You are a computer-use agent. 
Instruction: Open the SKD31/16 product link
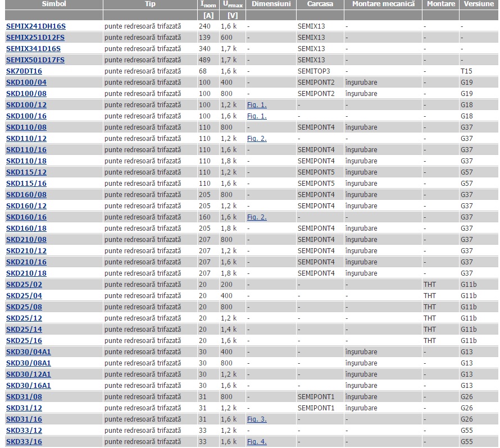coord(24,419)
